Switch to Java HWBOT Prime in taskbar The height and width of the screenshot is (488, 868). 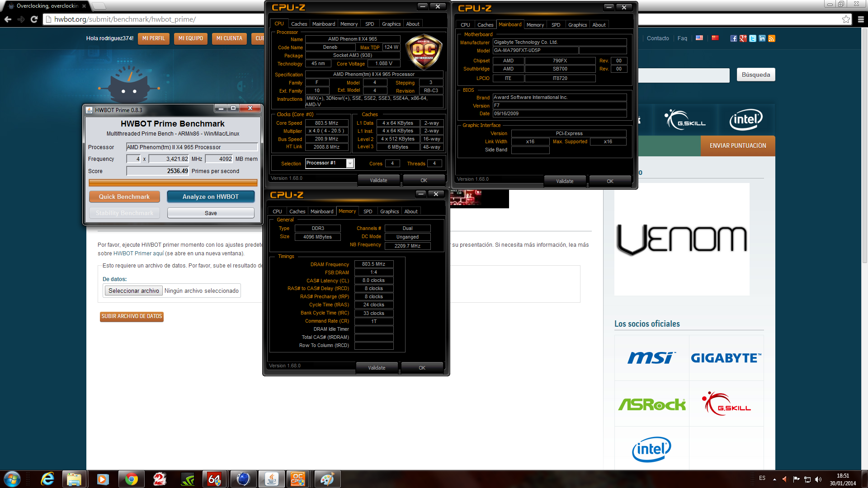point(271,479)
